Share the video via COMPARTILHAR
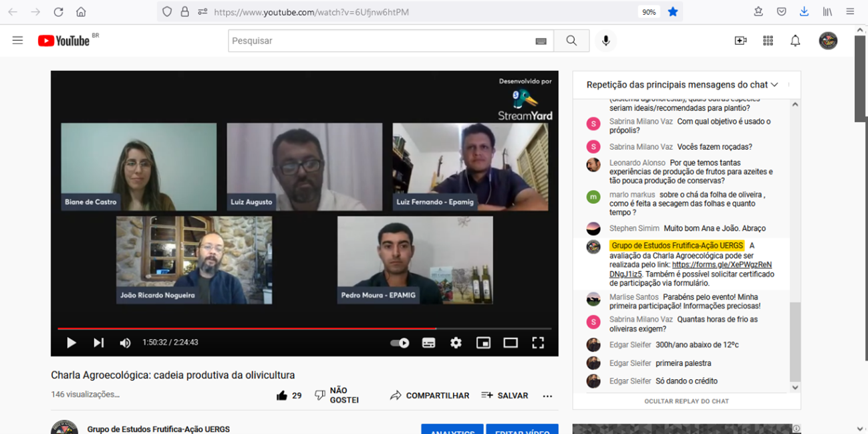This screenshot has height=434, width=868. tap(429, 395)
